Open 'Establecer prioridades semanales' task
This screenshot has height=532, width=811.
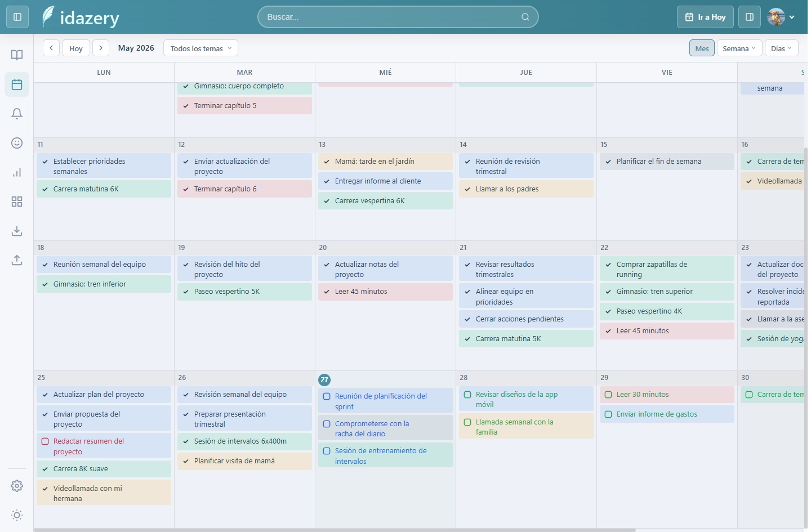point(104,166)
